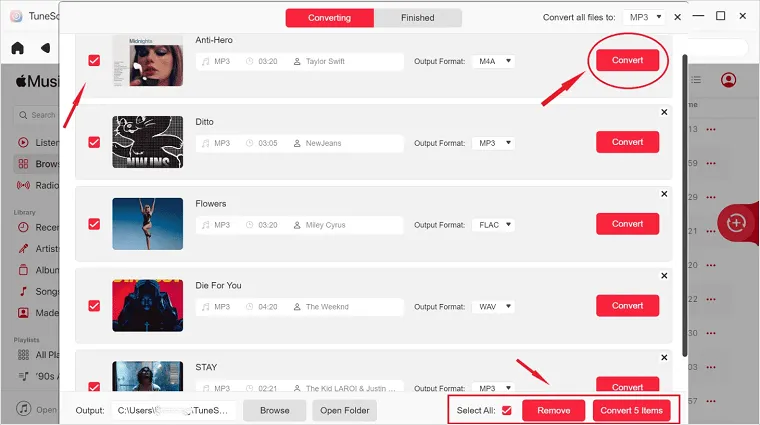Click the home icon in background window
The width and height of the screenshot is (760, 425).
(17, 48)
